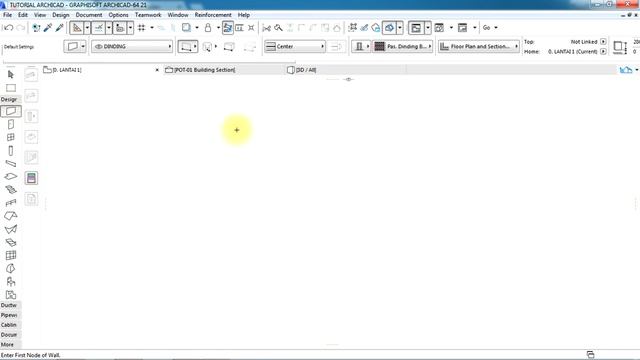Expand the Document toolbox group
This screenshot has height=360, width=640.
point(10,335)
